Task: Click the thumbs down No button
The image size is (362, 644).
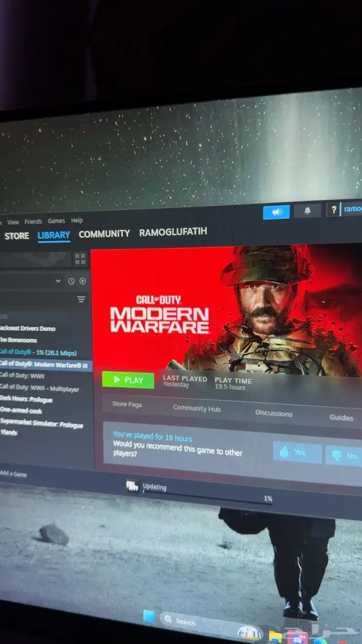Action: click(344, 456)
